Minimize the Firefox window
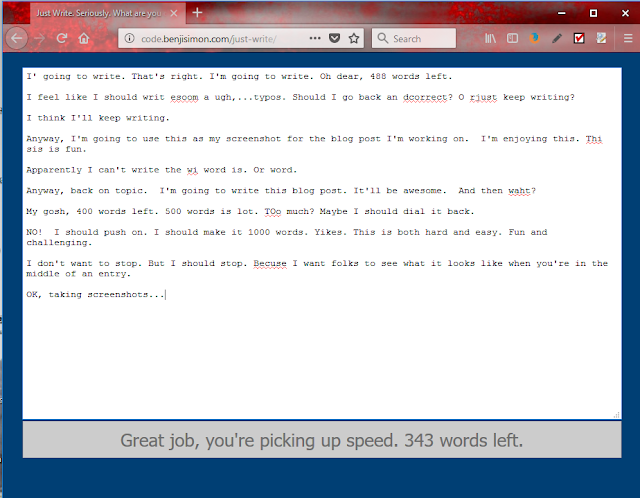Viewport: 640px width, 498px height. coord(562,13)
